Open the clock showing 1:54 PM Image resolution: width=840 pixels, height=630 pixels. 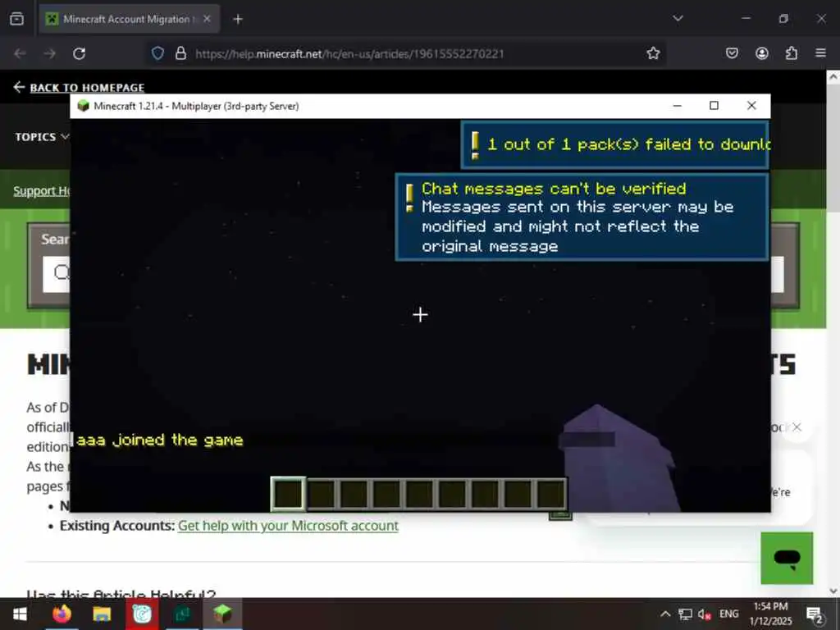click(770, 614)
